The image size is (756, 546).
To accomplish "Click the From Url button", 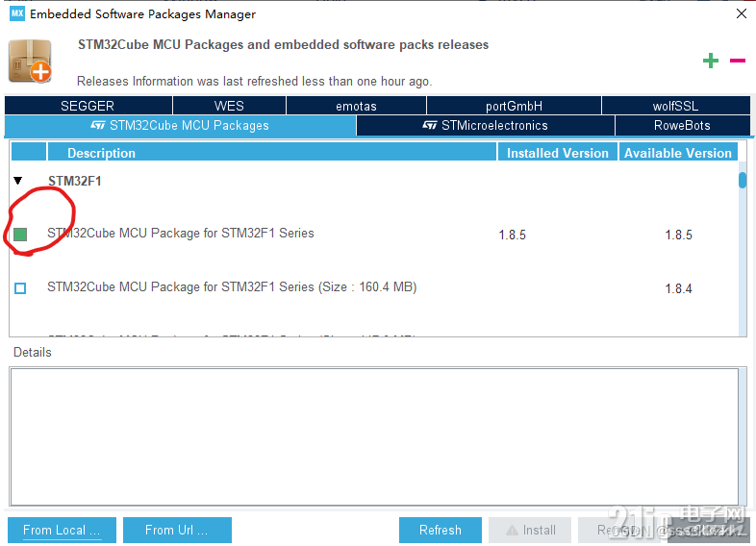I will pos(177,530).
